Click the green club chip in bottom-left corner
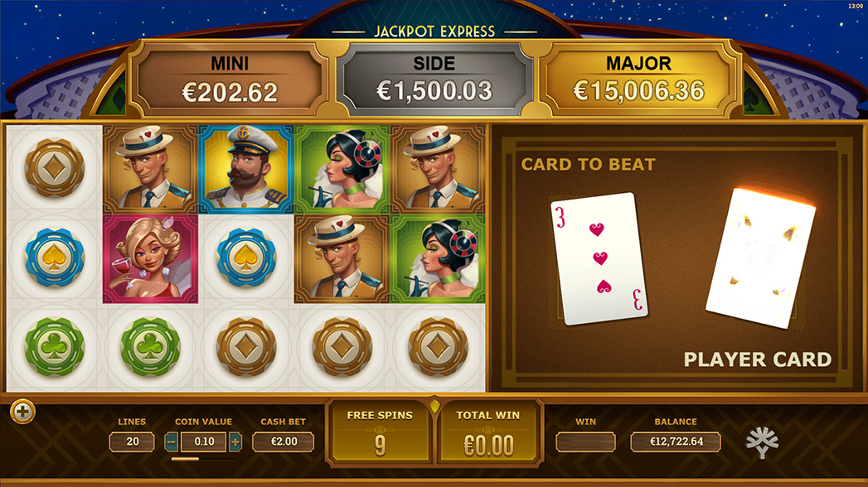 pos(54,347)
